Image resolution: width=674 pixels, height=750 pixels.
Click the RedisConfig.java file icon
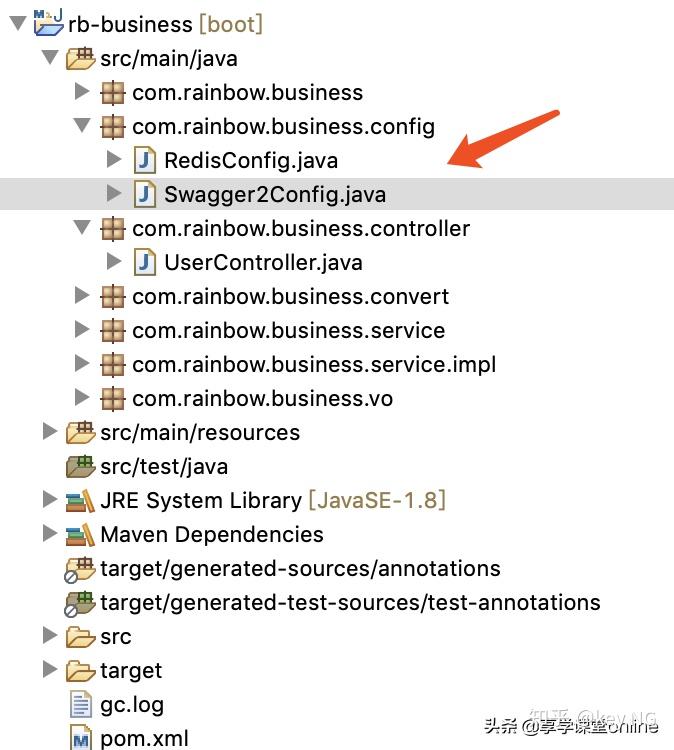point(144,160)
